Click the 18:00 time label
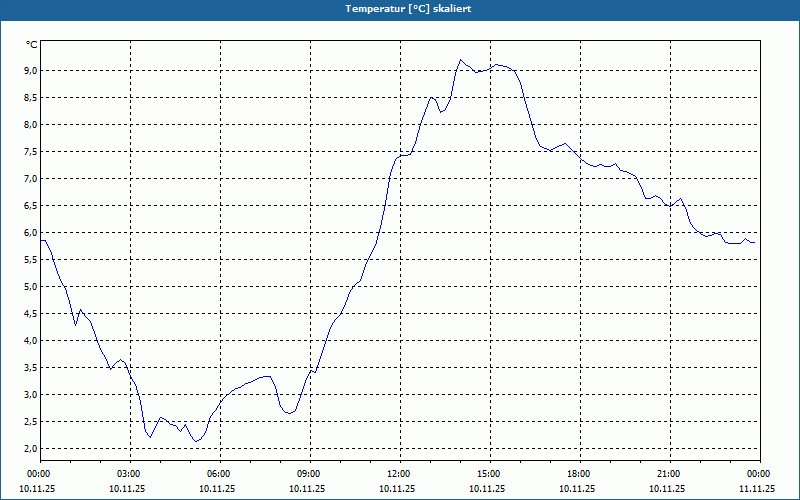The height and width of the screenshot is (500, 800). coord(578,474)
